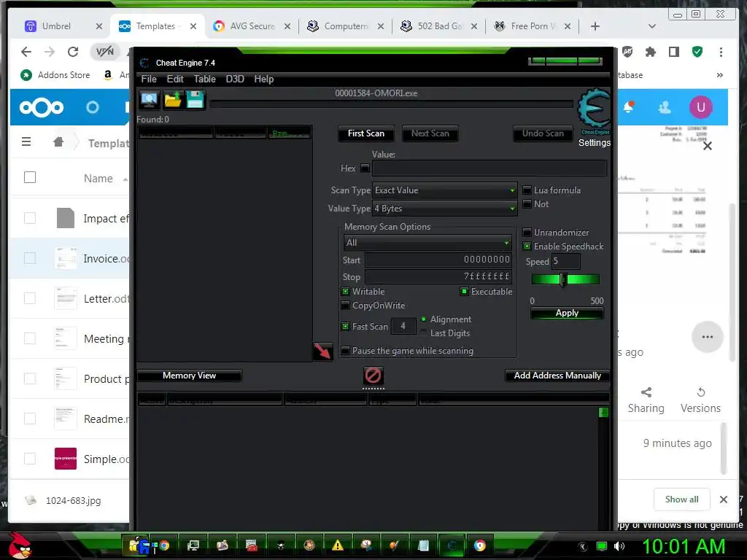The height and width of the screenshot is (560, 747).
Task: Open the Sharing tab in Nextcloud sidebar
Action: tap(646, 400)
